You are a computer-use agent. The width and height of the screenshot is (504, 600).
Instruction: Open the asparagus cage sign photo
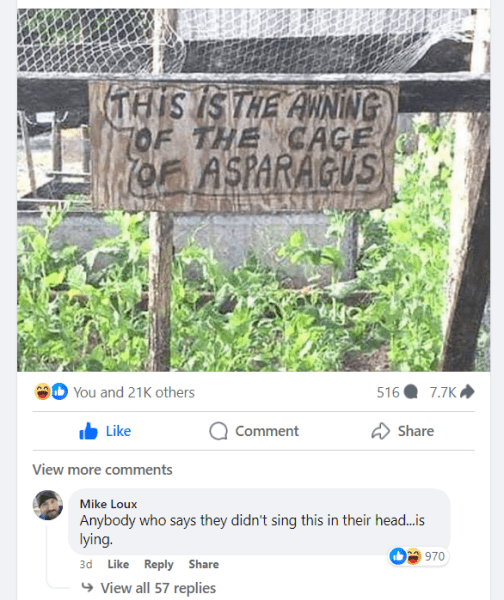click(x=253, y=190)
